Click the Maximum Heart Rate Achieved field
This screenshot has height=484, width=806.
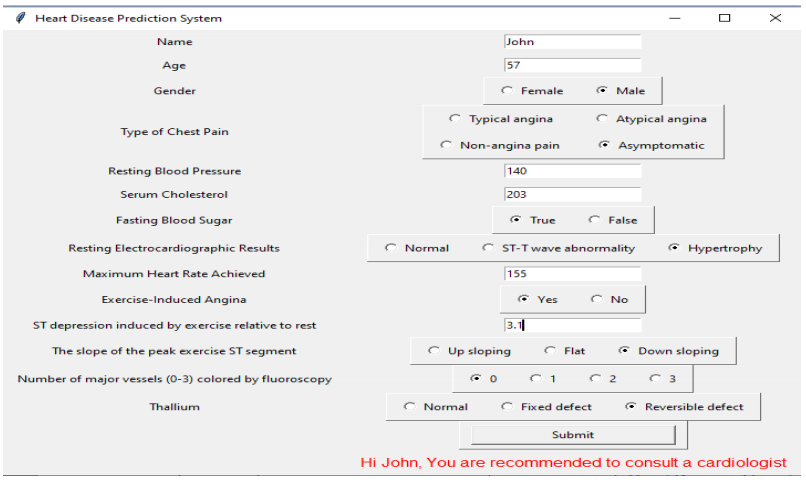[x=572, y=273]
